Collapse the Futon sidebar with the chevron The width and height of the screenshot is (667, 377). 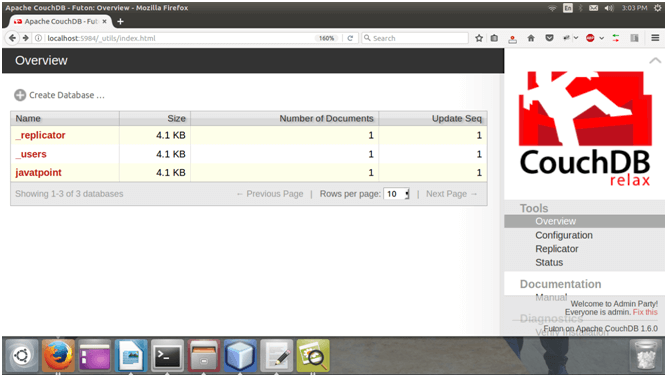655,61
